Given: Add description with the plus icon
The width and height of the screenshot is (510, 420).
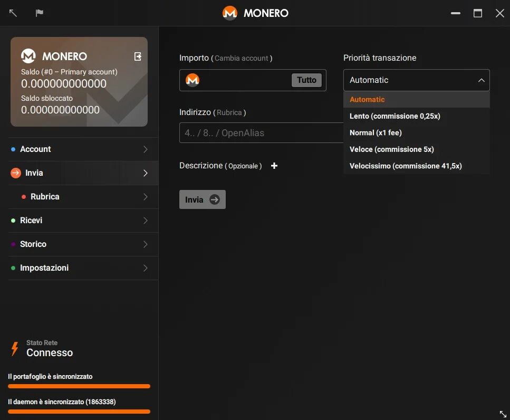Looking at the screenshot, I should tap(274, 166).
